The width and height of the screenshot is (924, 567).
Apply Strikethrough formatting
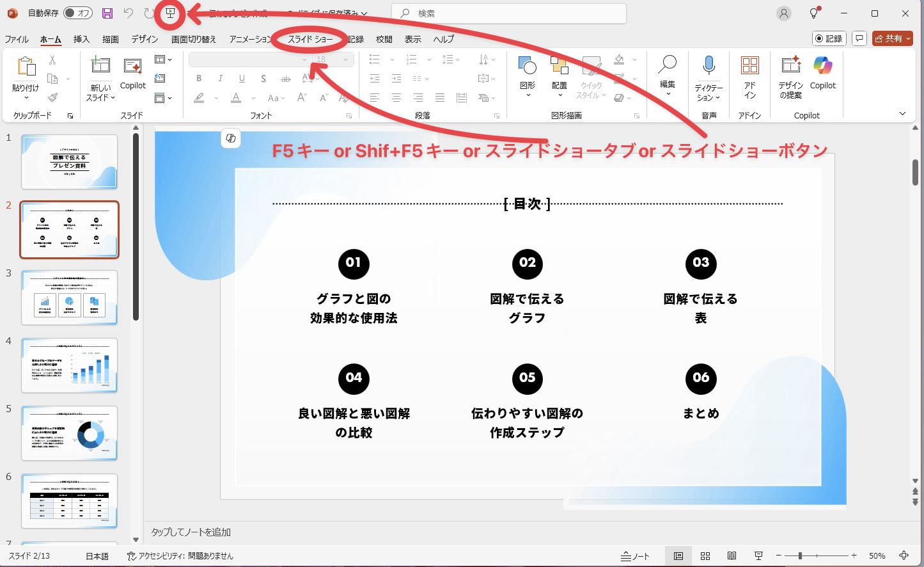click(286, 79)
